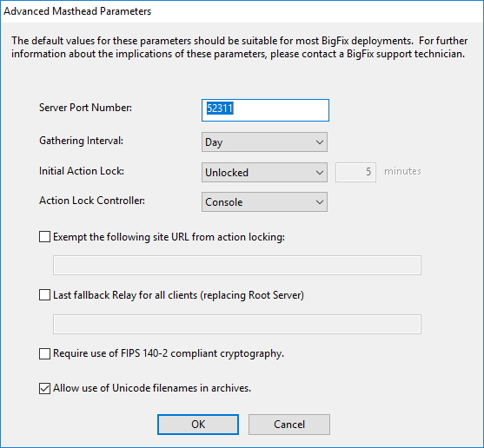The image size is (484, 448).
Task: Enable Require FIPS 140-2 compliant cryptography
Action: coord(45,353)
